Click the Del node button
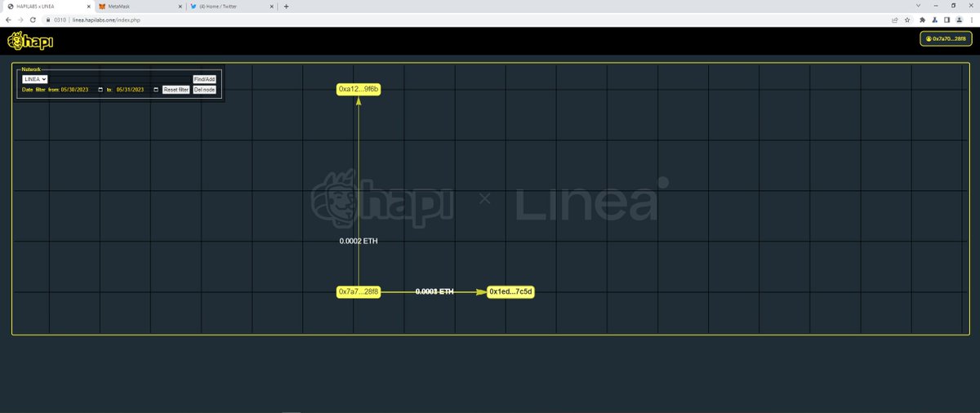 point(204,90)
